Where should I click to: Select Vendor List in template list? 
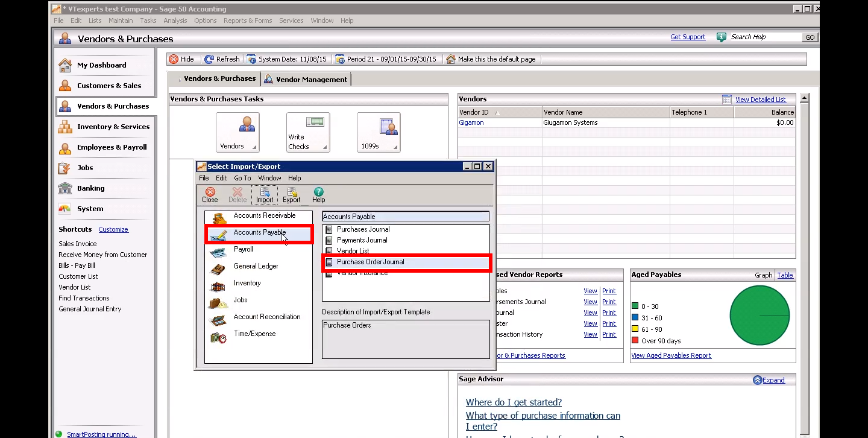[x=353, y=251]
